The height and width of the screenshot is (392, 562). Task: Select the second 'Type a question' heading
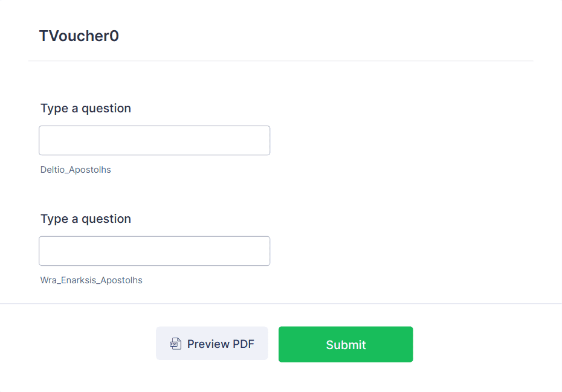click(85, 219)
